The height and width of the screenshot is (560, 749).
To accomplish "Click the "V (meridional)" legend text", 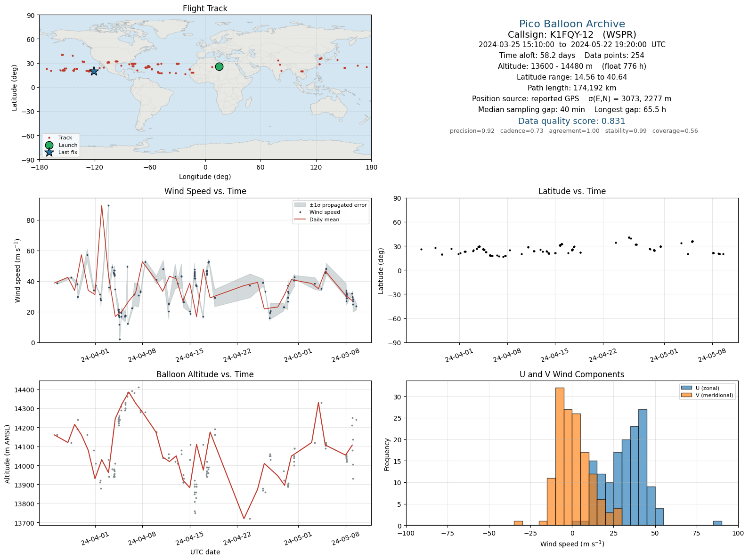I will 715,395.
